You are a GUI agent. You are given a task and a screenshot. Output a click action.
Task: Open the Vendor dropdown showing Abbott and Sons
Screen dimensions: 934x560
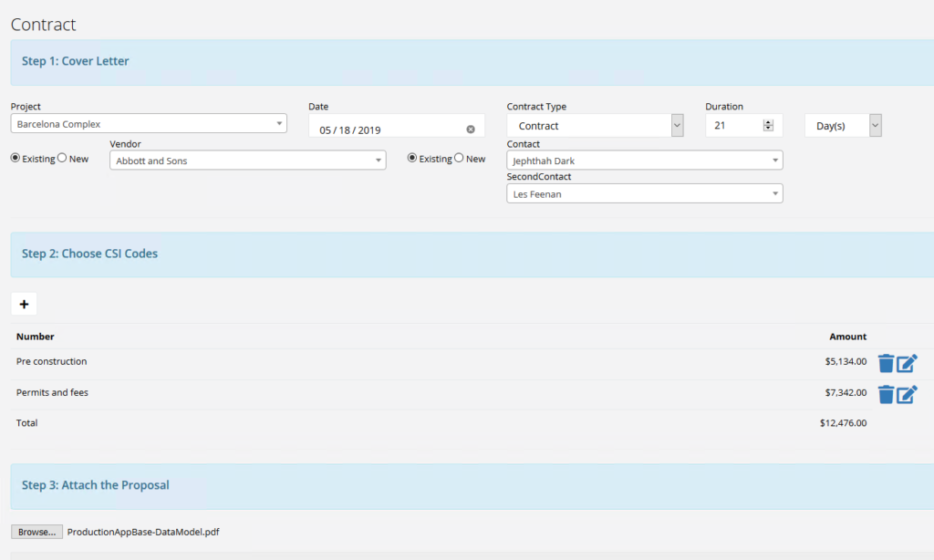click(x=248, y=160)
